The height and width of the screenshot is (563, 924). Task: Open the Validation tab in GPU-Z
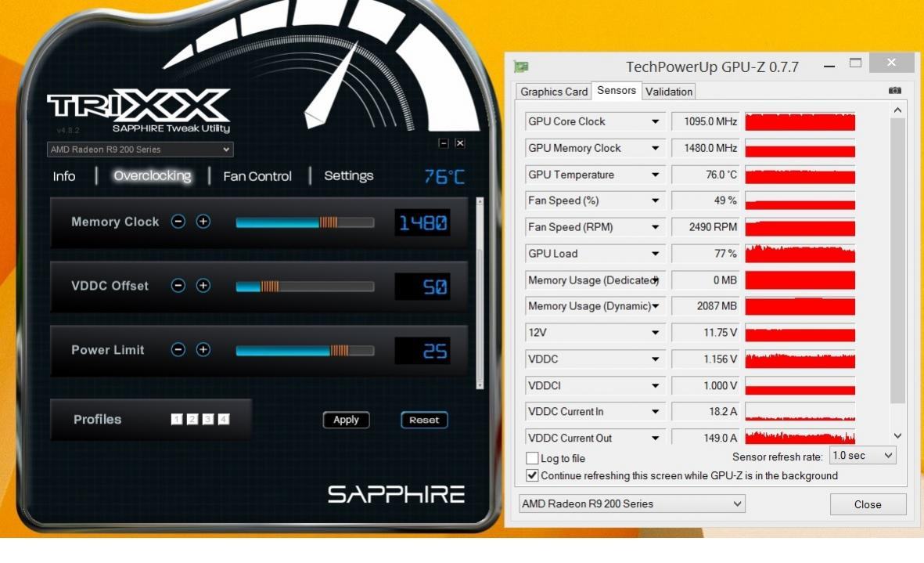[x=669, y=92]
